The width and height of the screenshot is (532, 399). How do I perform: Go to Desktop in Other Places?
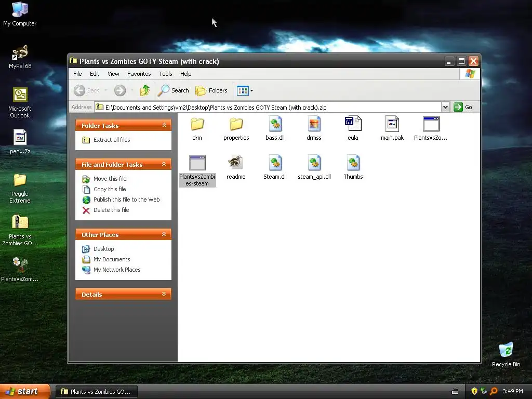[x=103, y=249]
